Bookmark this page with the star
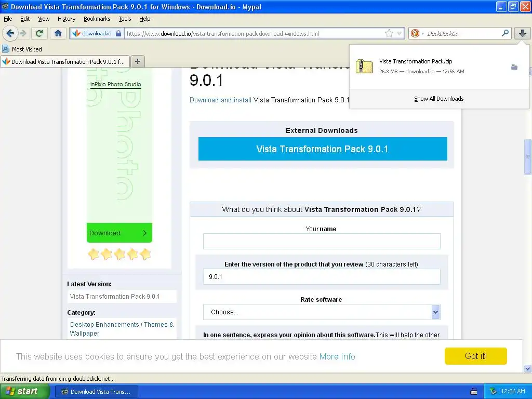The width and height of the screenshot is (532, 399). click(389, 33)
